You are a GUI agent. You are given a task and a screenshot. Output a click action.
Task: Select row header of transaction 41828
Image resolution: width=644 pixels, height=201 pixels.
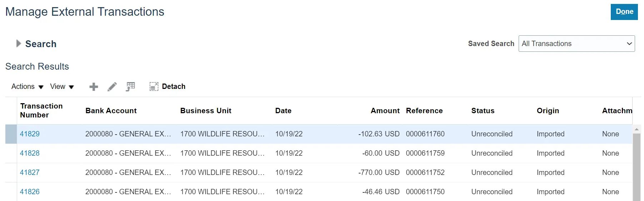[x=11, y=153]
